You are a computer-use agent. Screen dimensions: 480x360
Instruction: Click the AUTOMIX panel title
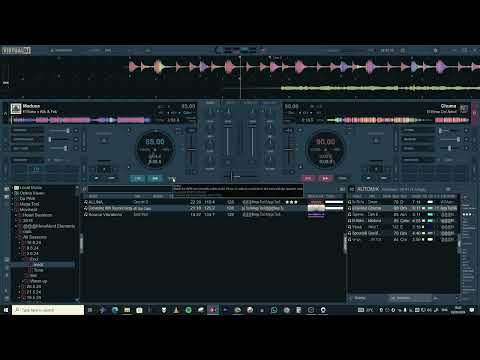[x=368, y=189]
